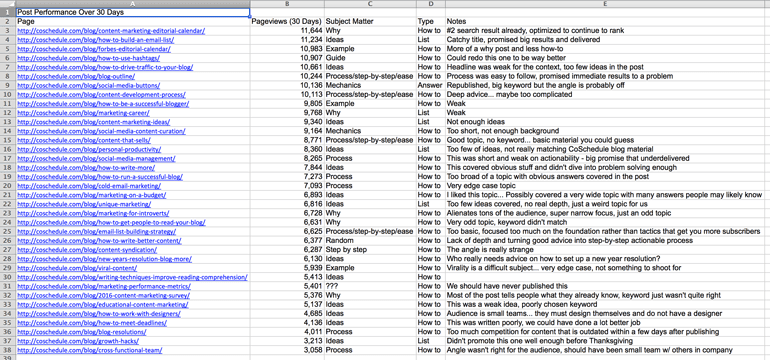Open the personal-productivity link

point(89,149)
